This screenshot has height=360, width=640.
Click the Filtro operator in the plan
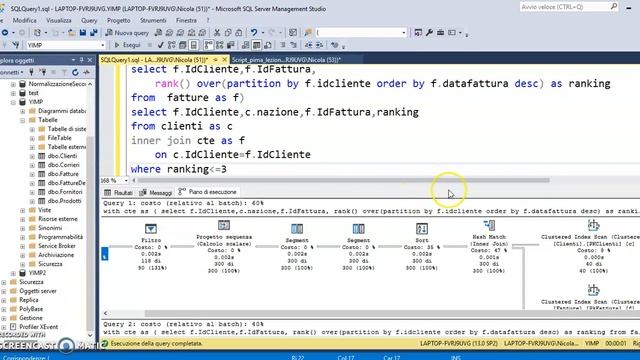coord(151,247)
